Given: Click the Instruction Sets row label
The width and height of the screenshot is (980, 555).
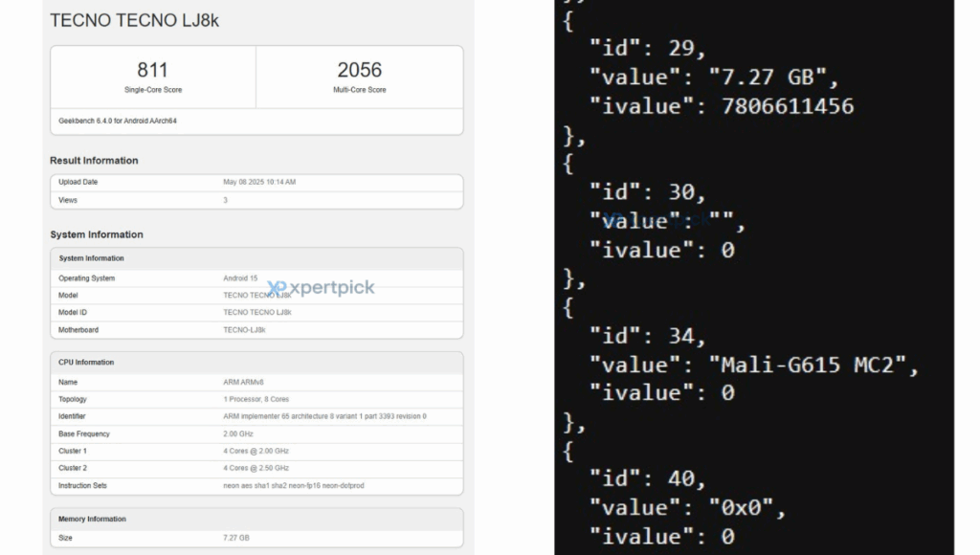Looking at the screenshot, I should coord(82,486).
